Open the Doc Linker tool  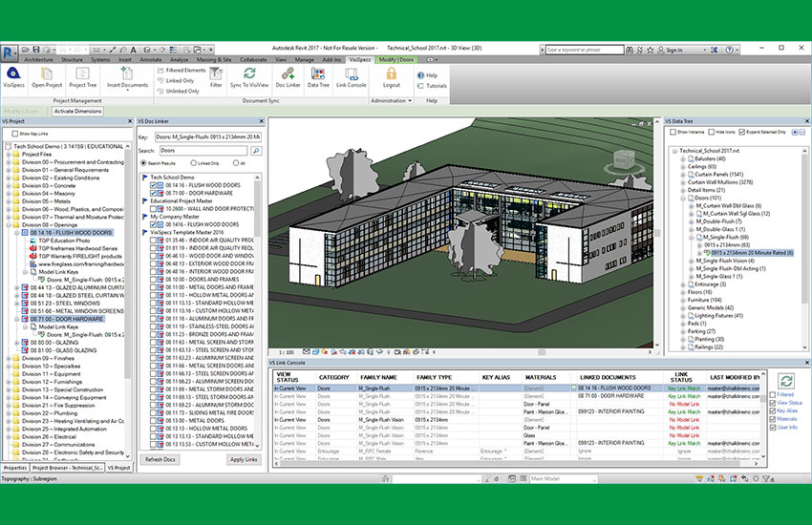pyautogui.click(x=288, y=75)
